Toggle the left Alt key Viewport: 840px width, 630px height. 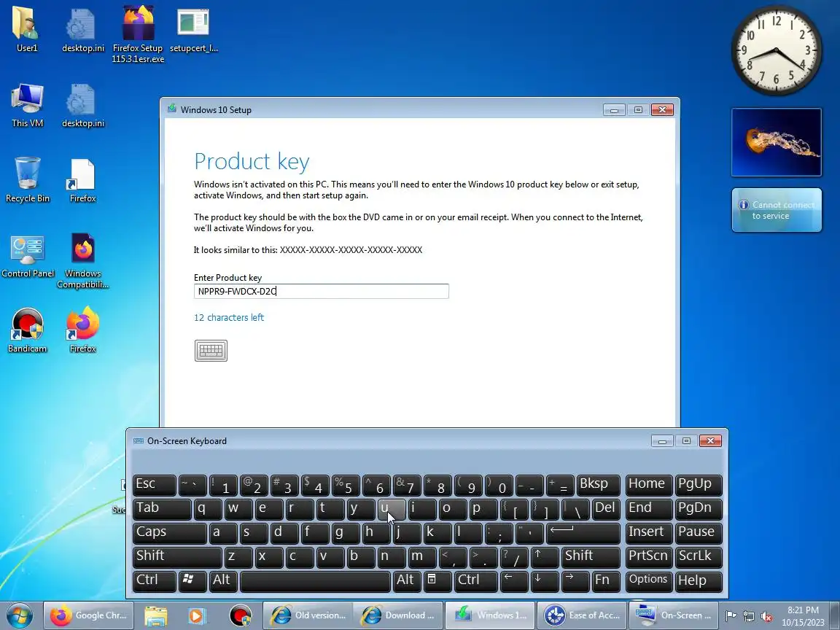(223, 581)
